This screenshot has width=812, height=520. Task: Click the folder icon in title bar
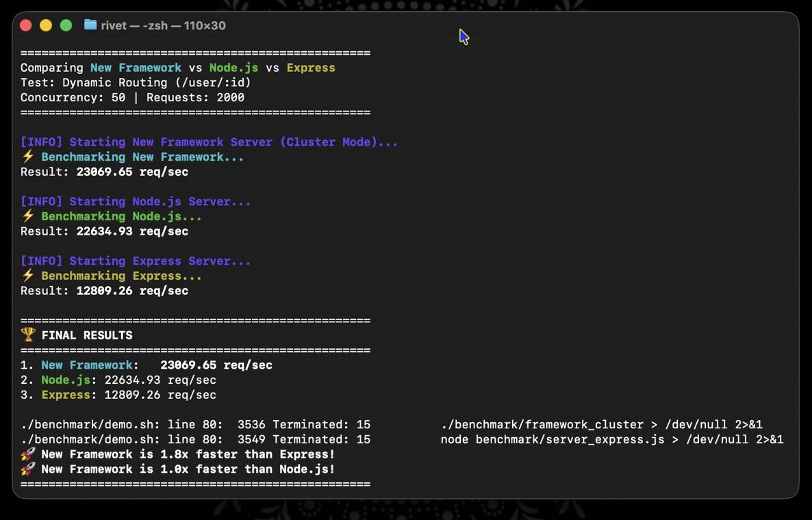(x=90, y=25)
